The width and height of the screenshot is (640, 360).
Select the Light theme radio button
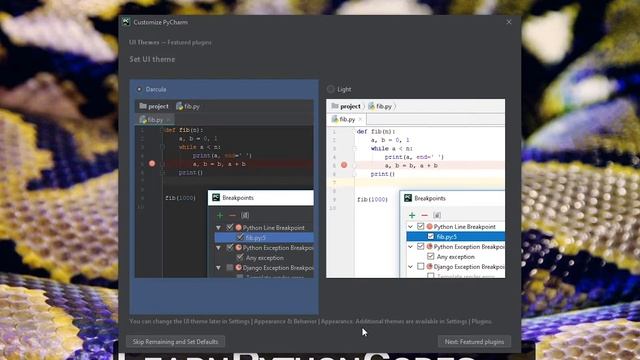[330, 89]
